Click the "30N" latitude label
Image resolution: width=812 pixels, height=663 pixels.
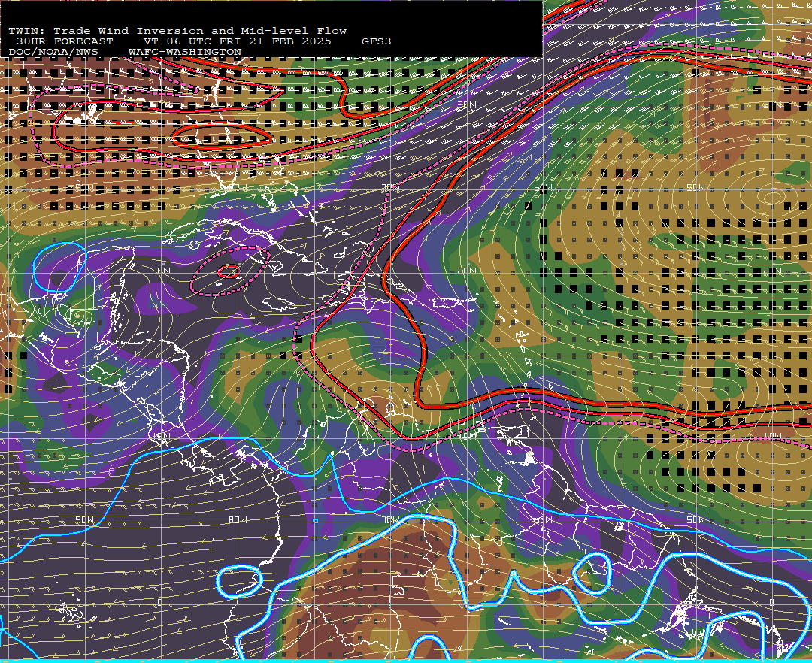pyautogui.click(x=466, y=104)
